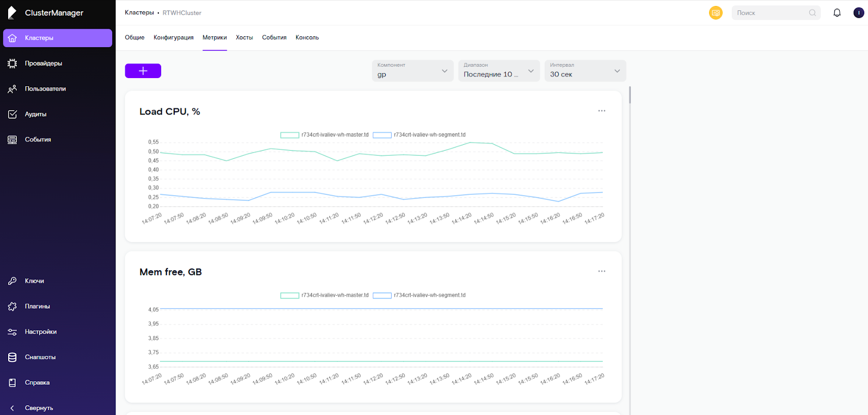This screenshot has width=868, height=415.
Task: Open Ключи using the key icon
Action: point(12,281)
